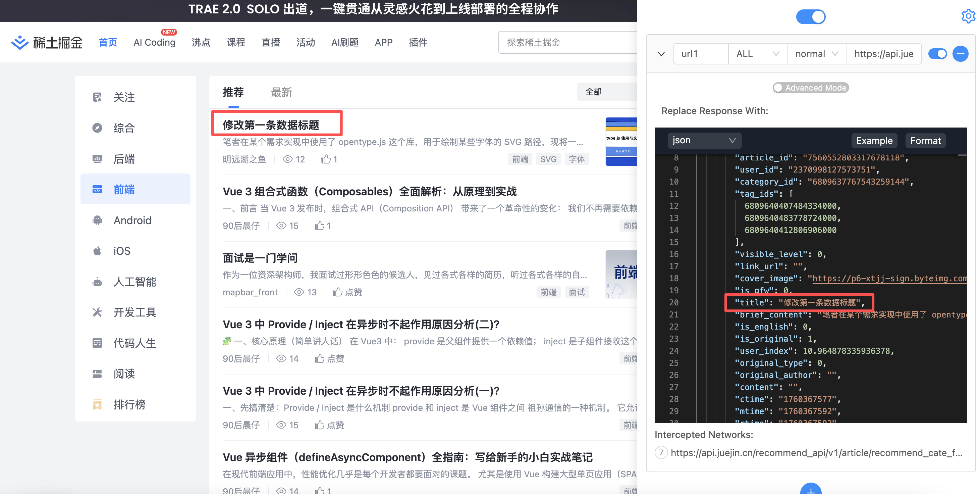Click the Example button
980x494 pixels.
tap(874, 140)
